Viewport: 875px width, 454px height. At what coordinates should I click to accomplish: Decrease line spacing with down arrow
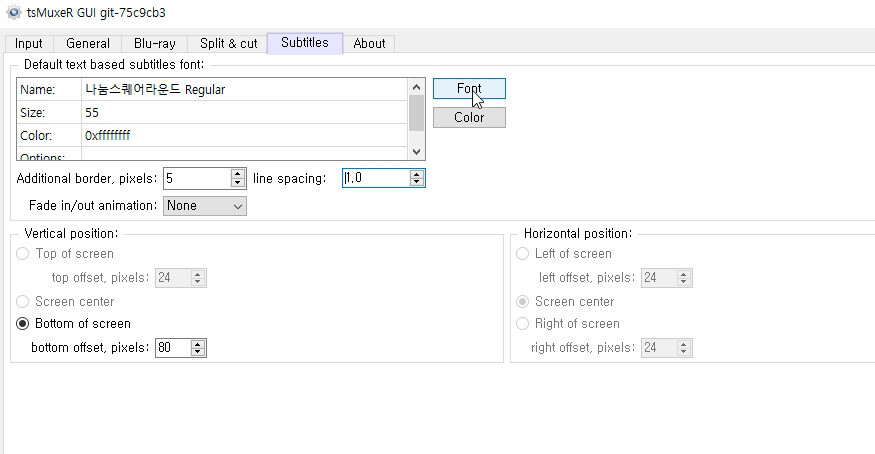(417, 183)
